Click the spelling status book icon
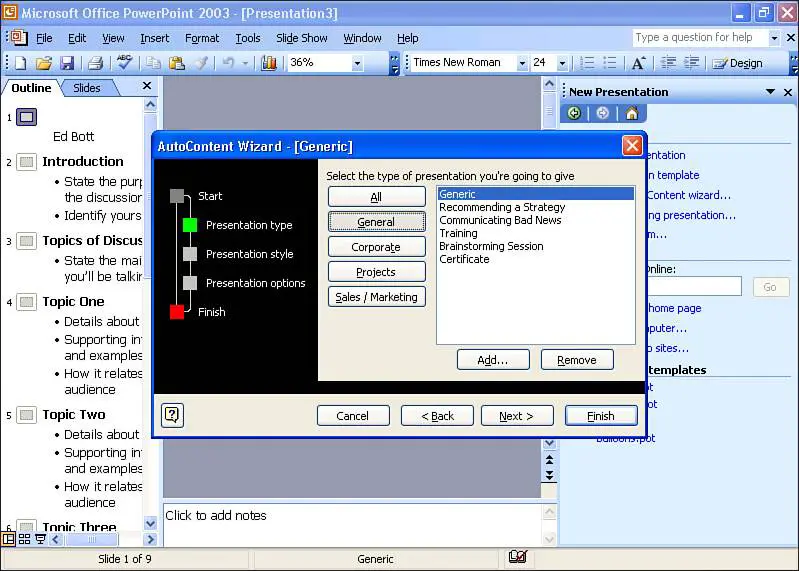The height and width of the screenshot is (571, 799). (x=518, y=557)
